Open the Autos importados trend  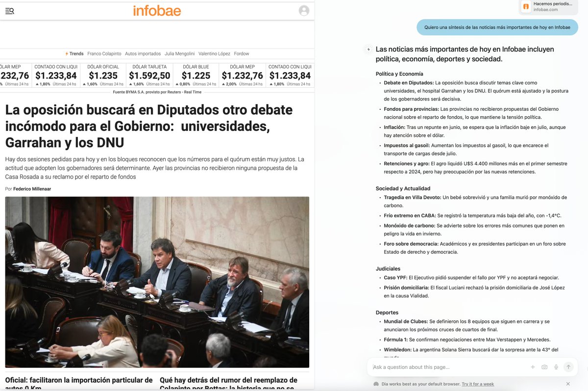click(143, 53)
